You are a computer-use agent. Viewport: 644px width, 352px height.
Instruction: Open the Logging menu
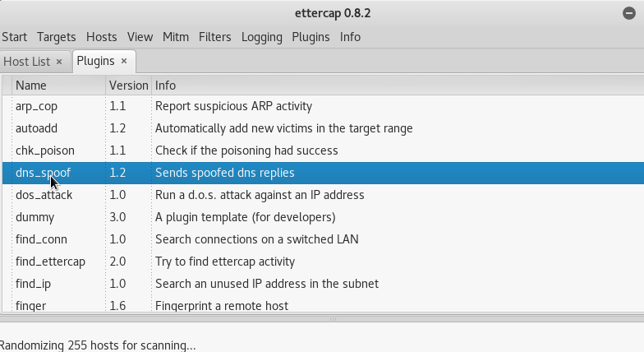point(261,37)
